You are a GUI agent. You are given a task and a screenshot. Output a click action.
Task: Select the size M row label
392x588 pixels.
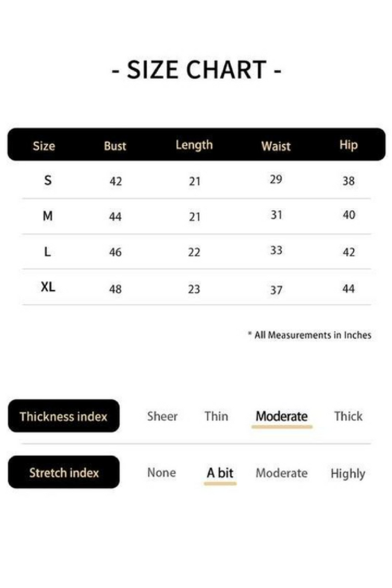[48, 216]
